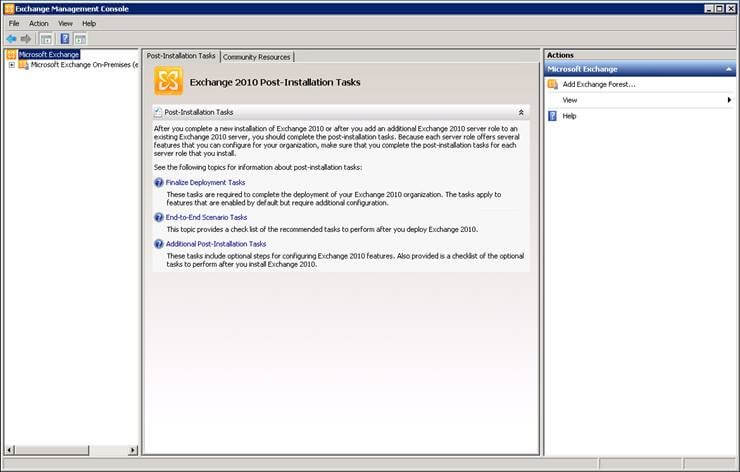This screenshot has width=740, height=472.
Task: Click Add Exchange Forest action
Action: pyautogui.click(x=599, y=84)
